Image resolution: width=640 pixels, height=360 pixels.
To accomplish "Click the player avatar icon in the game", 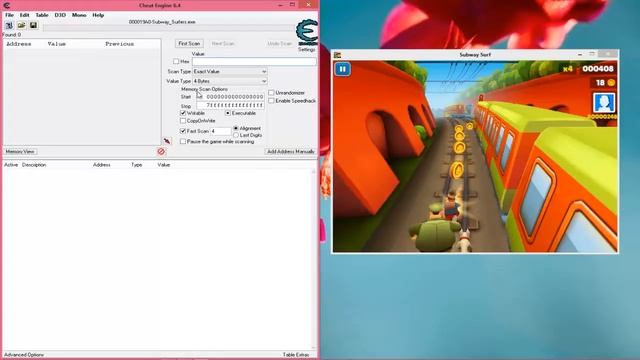I will pyautogui.click(x=604, y=102).
